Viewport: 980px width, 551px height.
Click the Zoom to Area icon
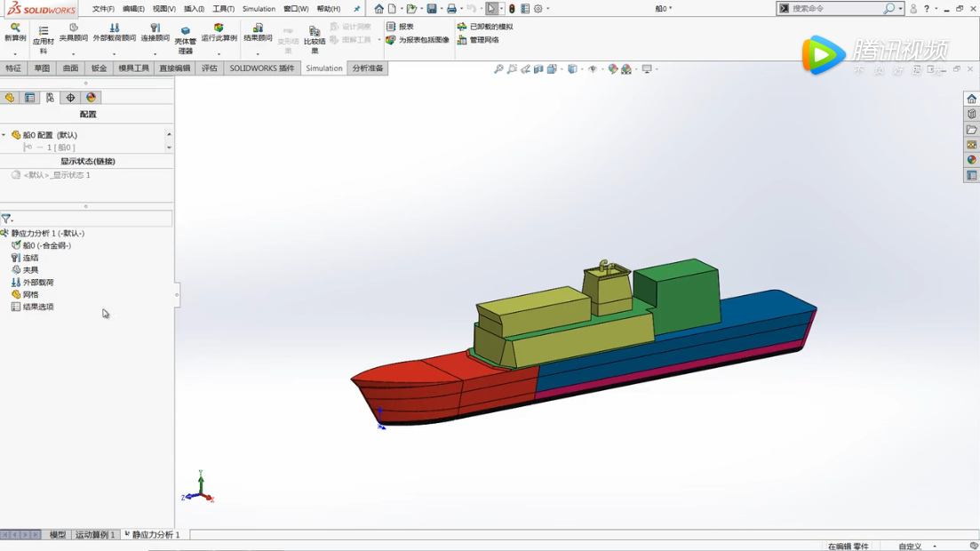tap(512, 68)
